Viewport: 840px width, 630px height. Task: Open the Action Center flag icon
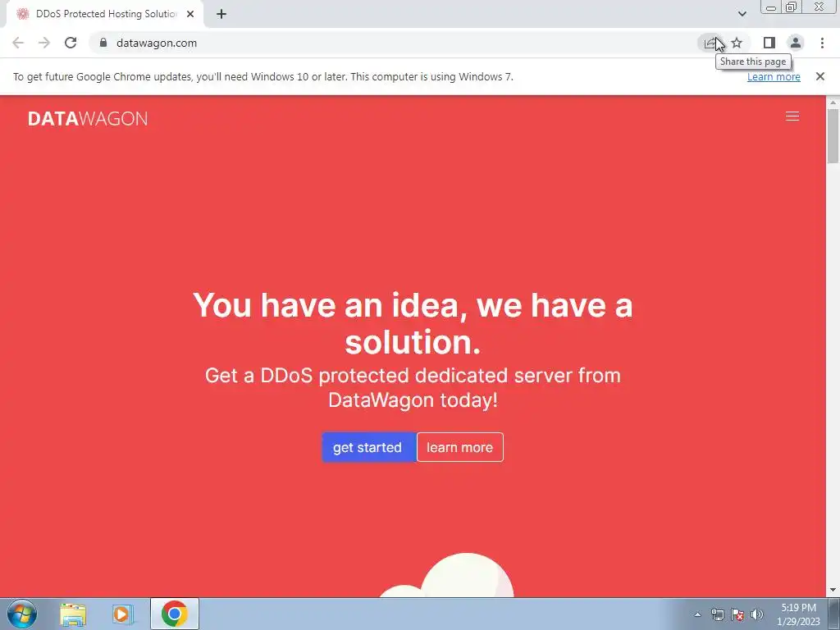(x=737, y=614)
